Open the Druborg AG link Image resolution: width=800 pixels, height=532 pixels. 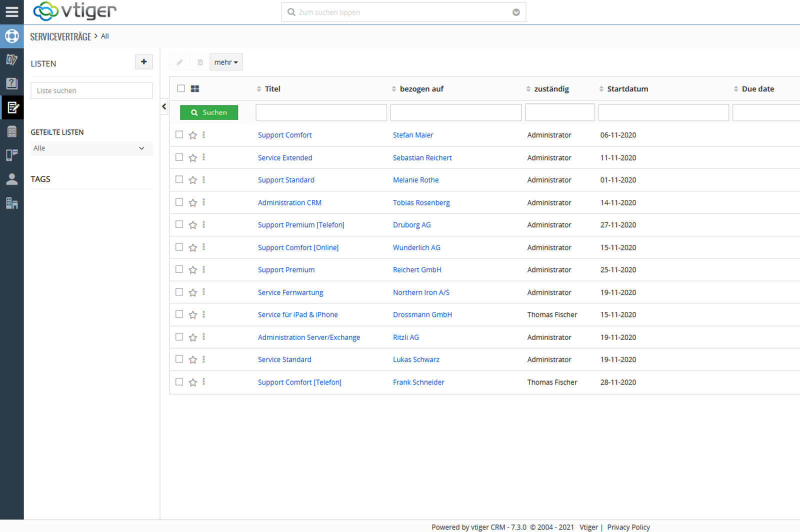(411, 225)
